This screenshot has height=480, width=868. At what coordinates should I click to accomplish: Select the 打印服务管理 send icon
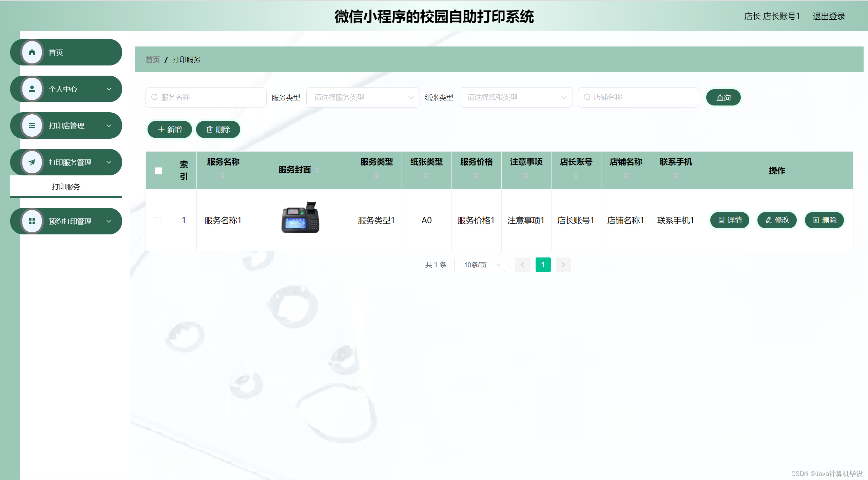coord(32,162)
